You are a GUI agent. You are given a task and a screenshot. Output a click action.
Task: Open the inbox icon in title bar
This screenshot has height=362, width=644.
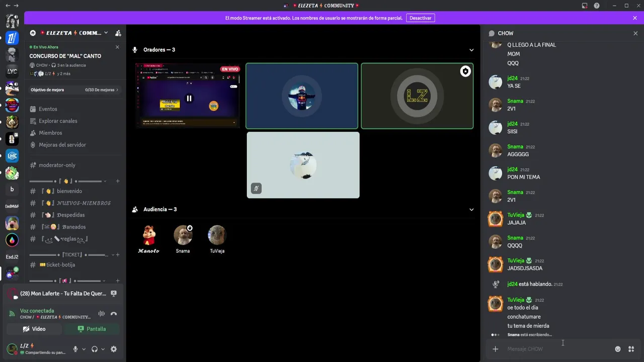tap(585, 6)
